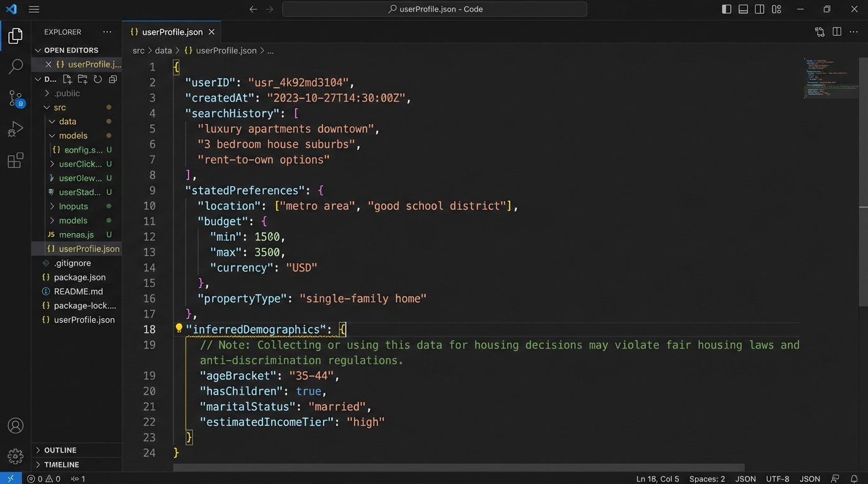Close the userProfile.json editor tab
Image resolution: width=868 pixels, height=484 pixels.
(212, 32)
